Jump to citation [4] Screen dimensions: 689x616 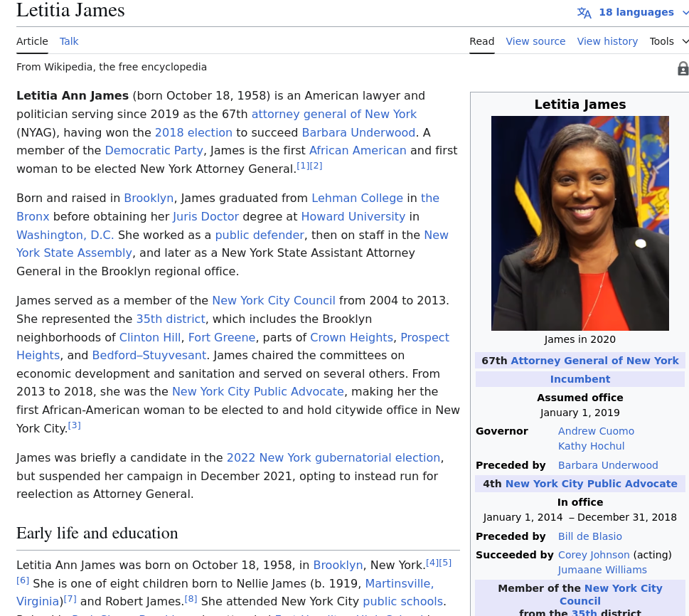pyautogui.click(x=432, y=563)
